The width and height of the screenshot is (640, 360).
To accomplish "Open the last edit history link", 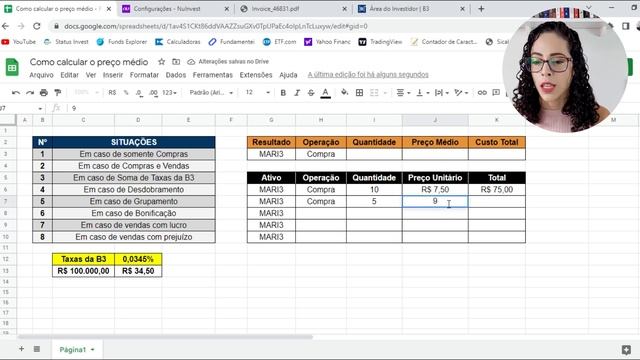I will (368, 75).
